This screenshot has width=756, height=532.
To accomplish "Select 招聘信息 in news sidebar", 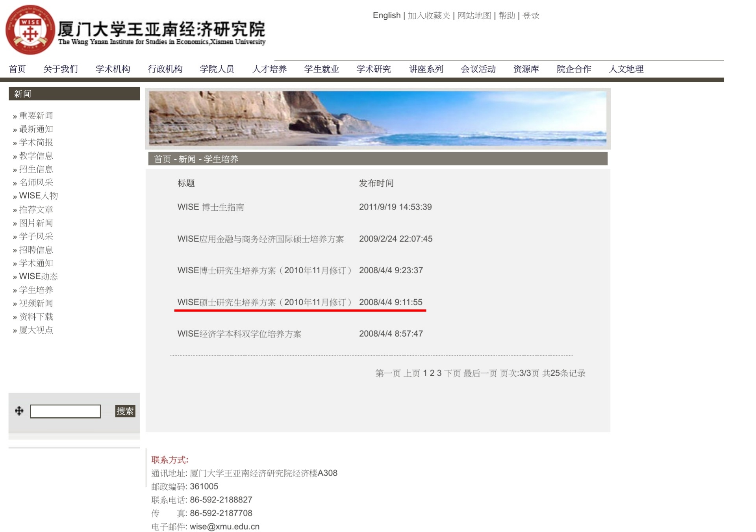I will coord(36,250).
